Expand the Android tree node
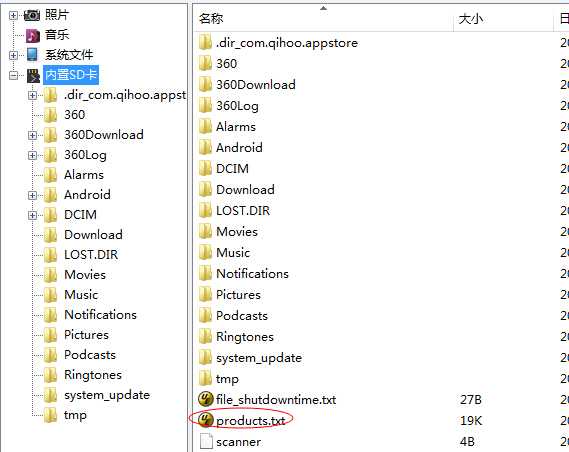 tap(32, 196)
